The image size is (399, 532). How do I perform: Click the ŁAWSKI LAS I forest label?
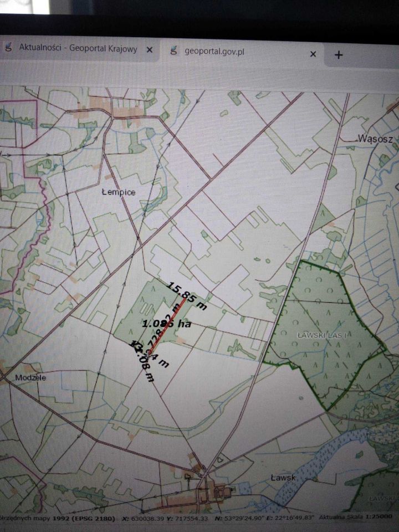322,335
